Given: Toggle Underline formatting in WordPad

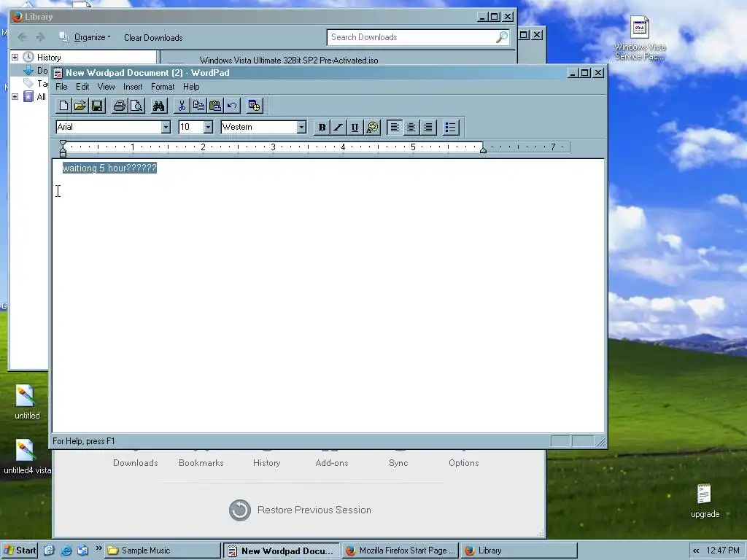Looking at the screenshot, I should [x=355, y=127].
